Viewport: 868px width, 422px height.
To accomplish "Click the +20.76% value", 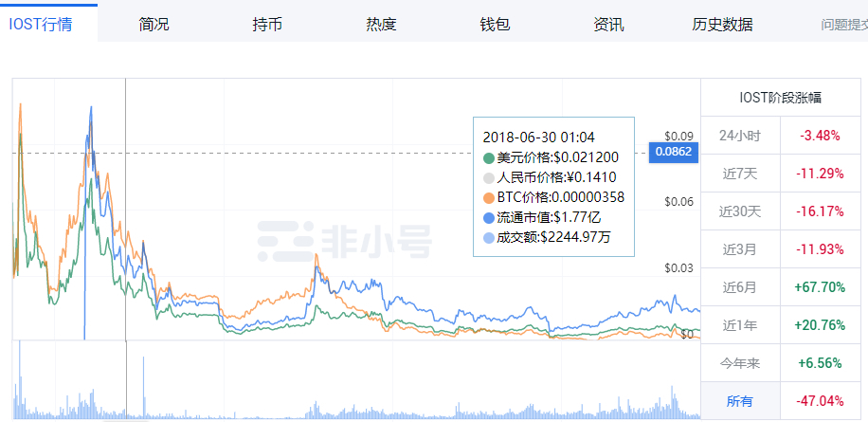I will 820,325.
